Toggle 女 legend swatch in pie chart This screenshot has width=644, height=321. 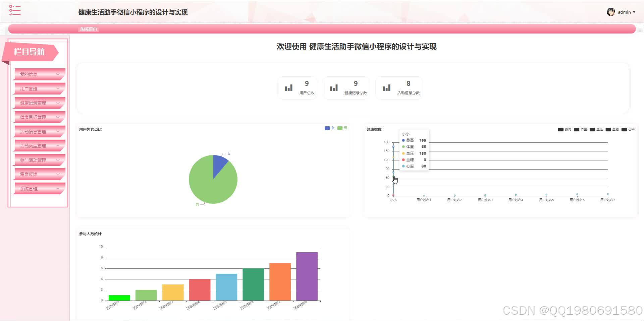[327, 128]
